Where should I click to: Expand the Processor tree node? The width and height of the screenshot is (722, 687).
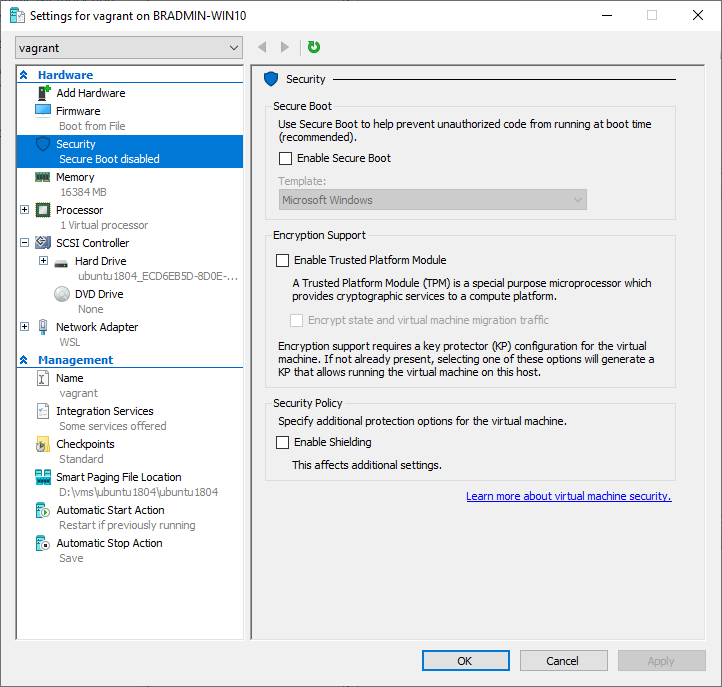click(25, 210)
